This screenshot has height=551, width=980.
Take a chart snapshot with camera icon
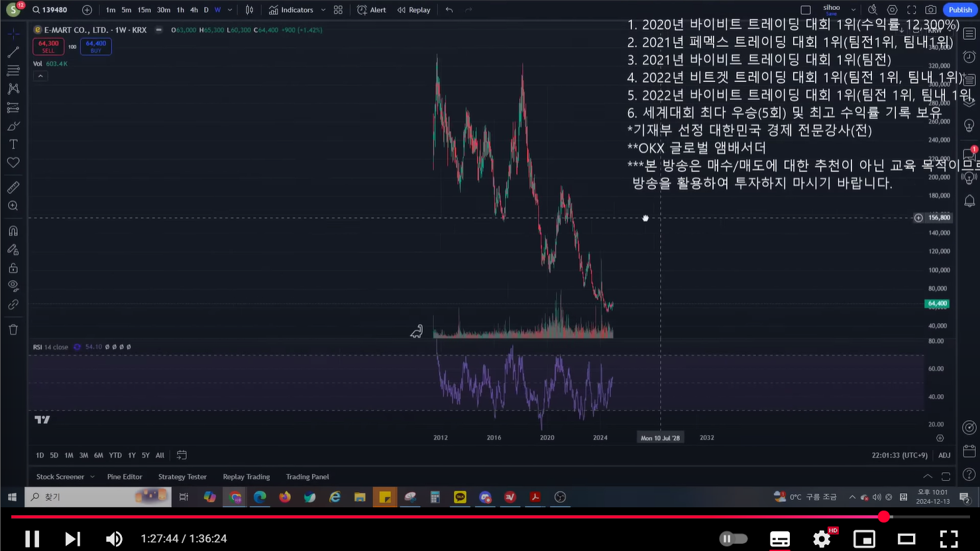click(x=931, y=10)
